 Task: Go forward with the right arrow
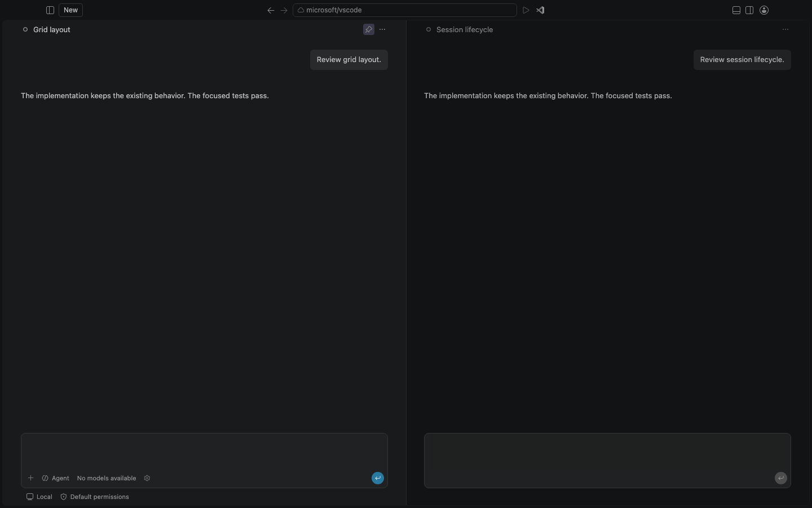284,10
